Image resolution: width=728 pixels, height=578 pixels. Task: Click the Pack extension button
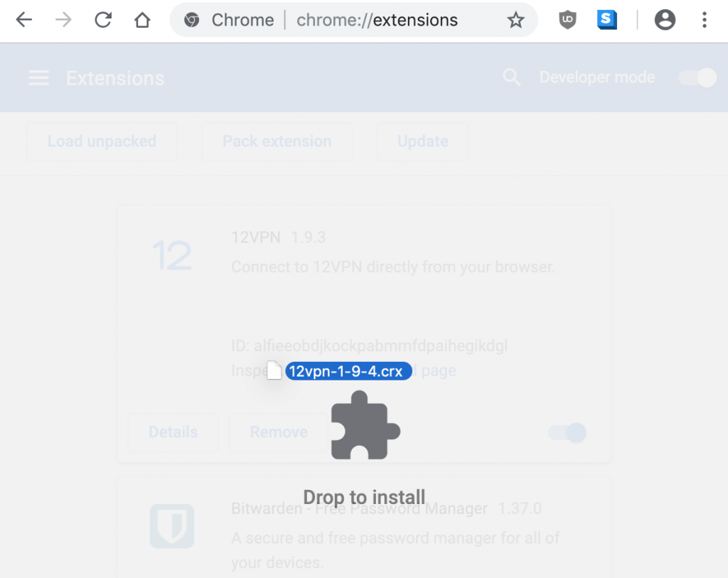pos(277,141)
